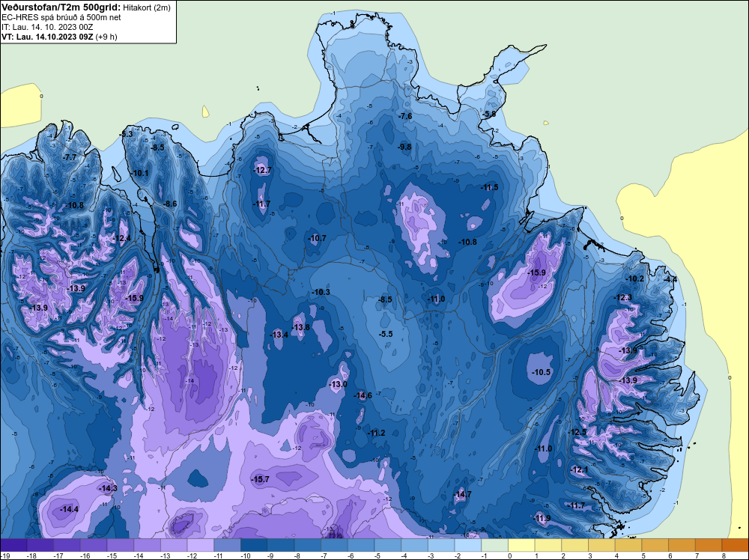Select the -10.7 temperature value
Viewport: 749px width, 560px height.
pyautogui.click(x=317, y=238)
